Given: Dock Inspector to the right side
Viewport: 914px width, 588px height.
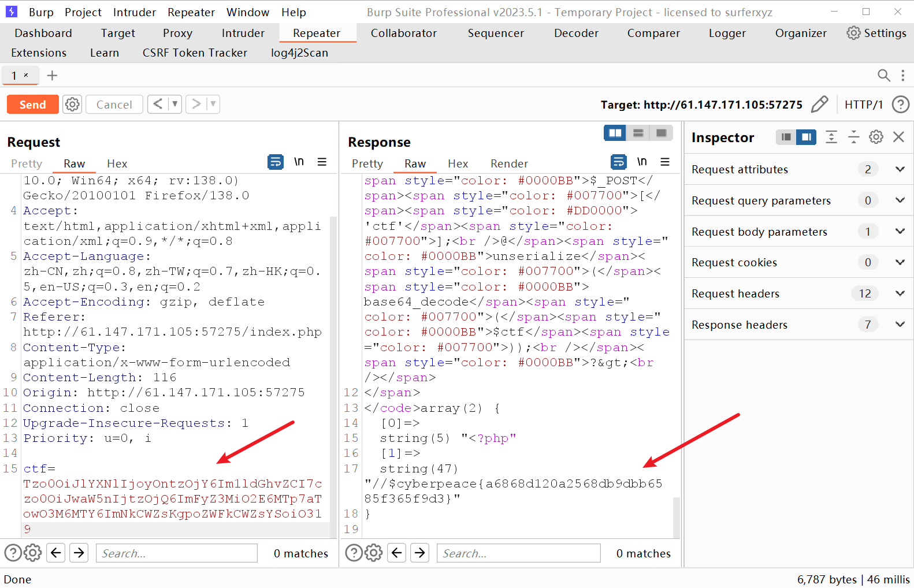Looking at the screenshot, I should tap(806, 137).
